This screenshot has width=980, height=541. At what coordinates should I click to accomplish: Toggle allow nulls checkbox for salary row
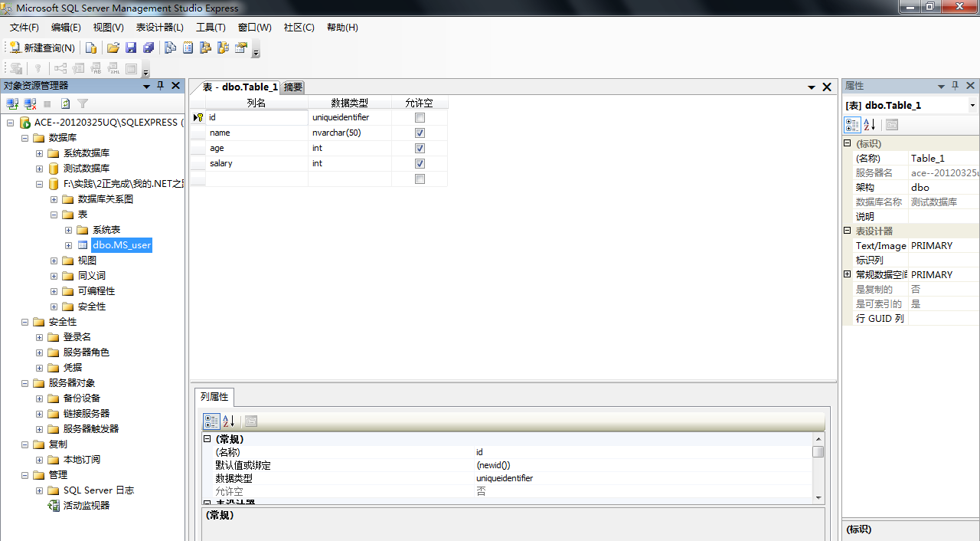click(x=420, y=163)
